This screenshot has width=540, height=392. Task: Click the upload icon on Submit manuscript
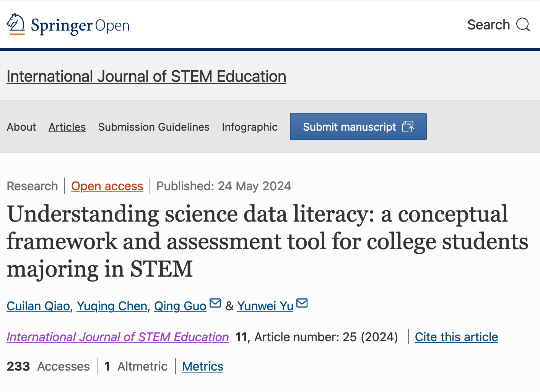[408, 126]
